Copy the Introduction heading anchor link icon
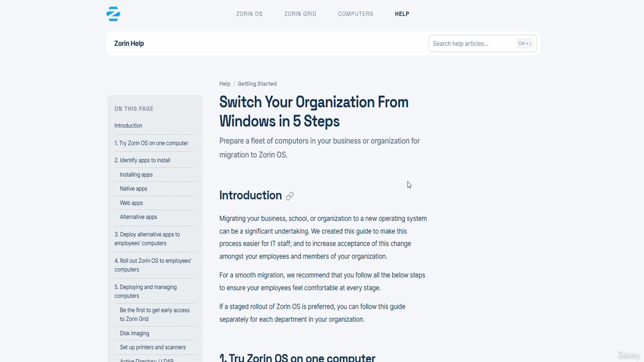Viewport: 644px width, 362px height. coord(290,196)
